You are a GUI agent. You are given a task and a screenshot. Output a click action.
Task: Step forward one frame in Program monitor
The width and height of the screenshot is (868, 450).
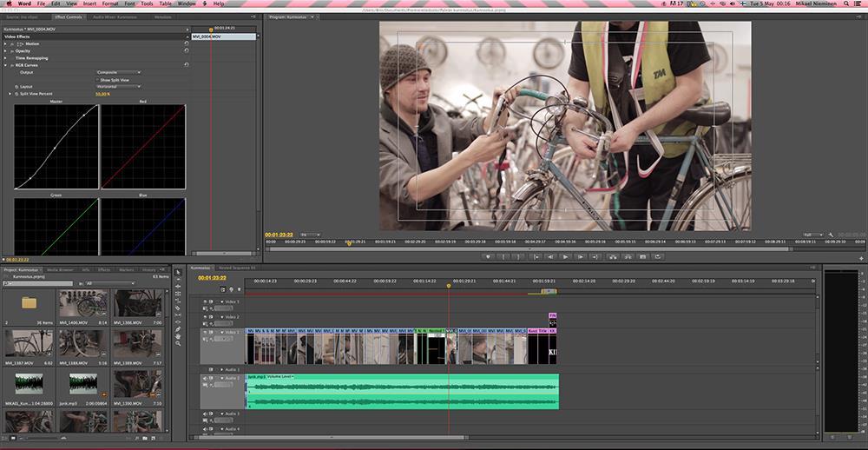click(580, 256)
